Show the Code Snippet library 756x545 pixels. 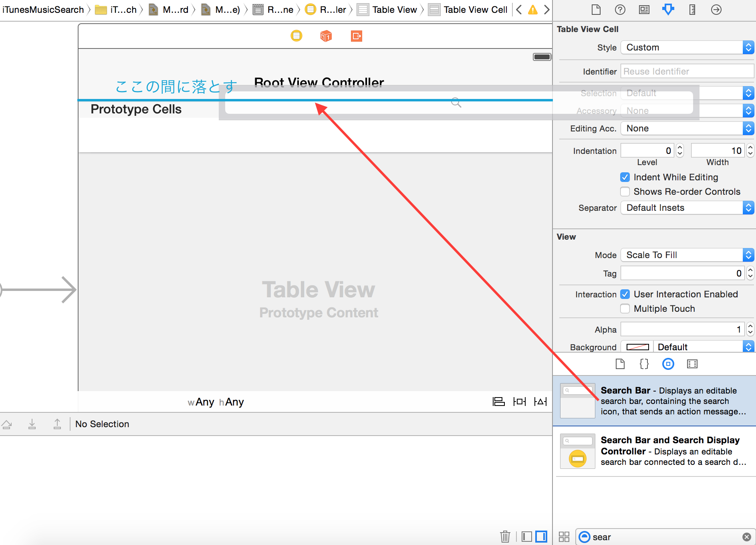[x=644, y=364]
